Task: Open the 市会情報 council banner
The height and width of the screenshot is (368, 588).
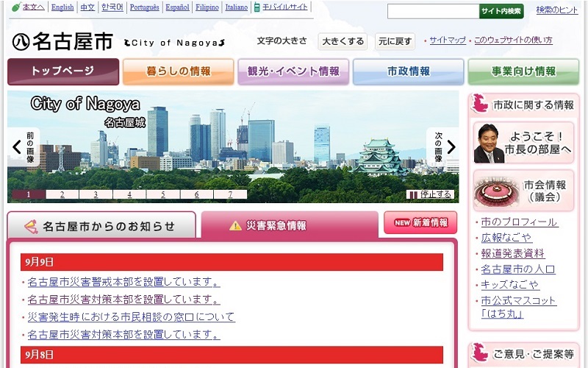Action: 523,191
